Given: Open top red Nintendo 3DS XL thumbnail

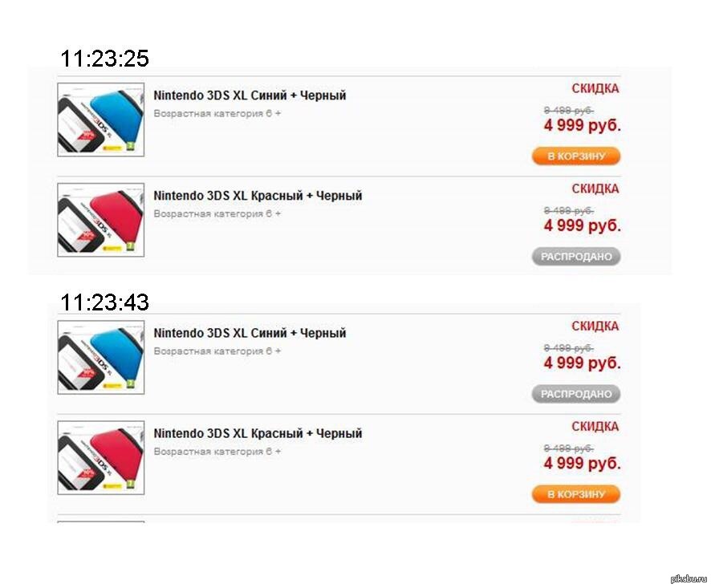Looking at the screenshot, I should (100, 220).
